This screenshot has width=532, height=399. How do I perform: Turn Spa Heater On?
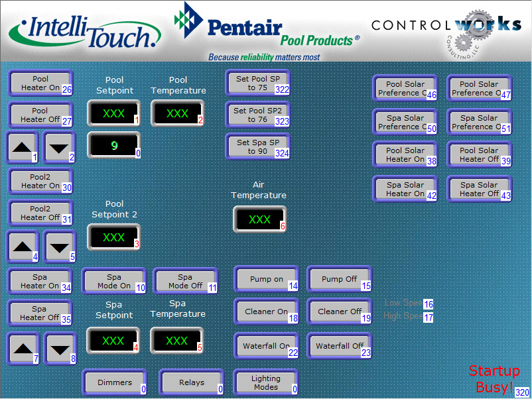click(x=40, y=282)
